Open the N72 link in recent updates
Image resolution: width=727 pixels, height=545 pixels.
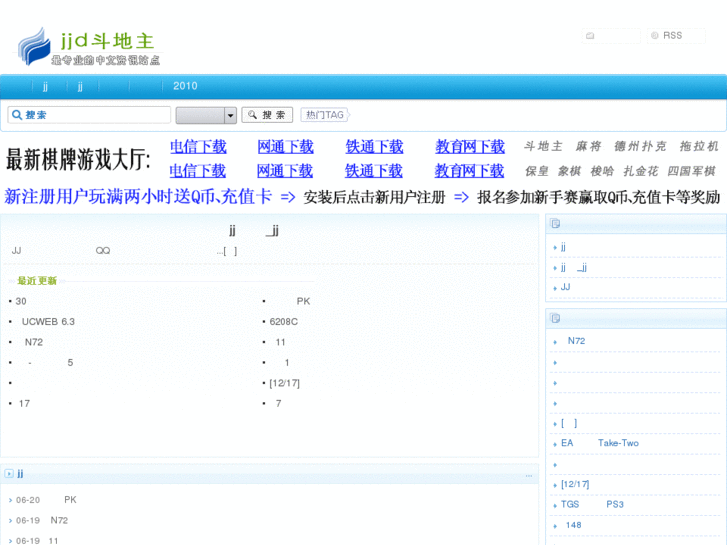tap(34, 342)
